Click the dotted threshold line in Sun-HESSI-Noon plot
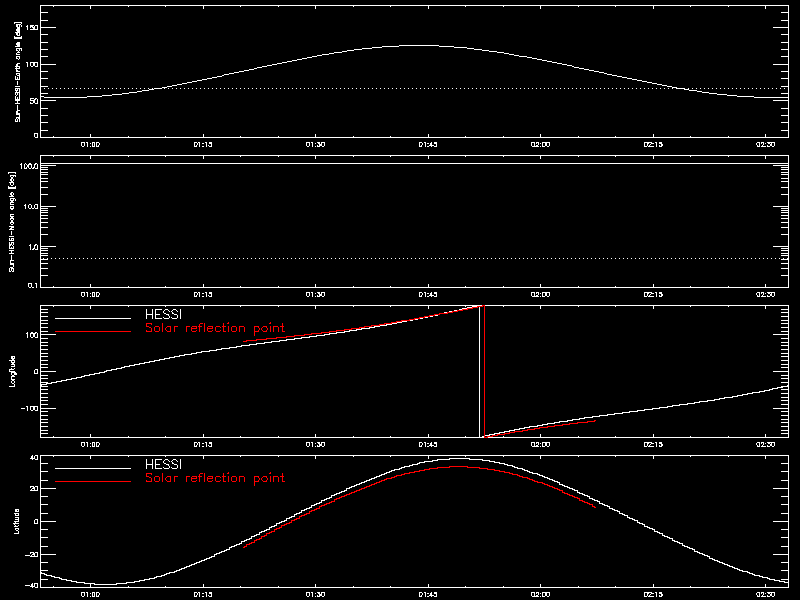This screenshot has width=800, height=600. pyautogui.click(x=414, y=258)
